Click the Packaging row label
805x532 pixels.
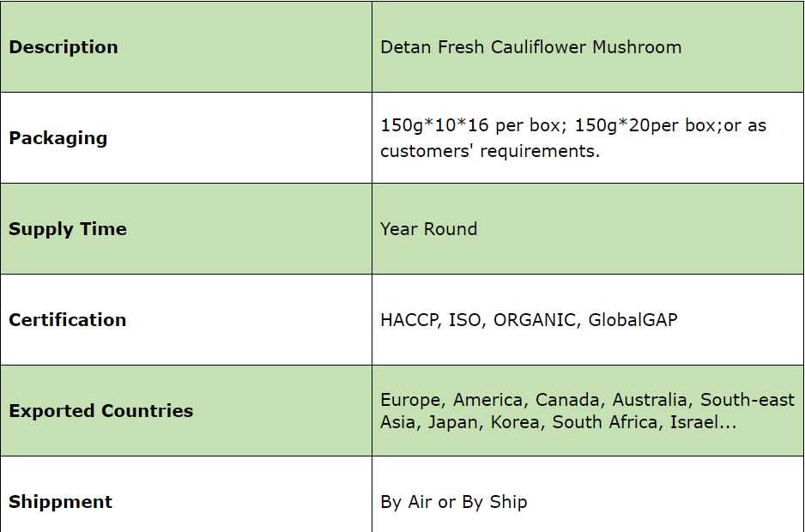[x=58, y=138]
